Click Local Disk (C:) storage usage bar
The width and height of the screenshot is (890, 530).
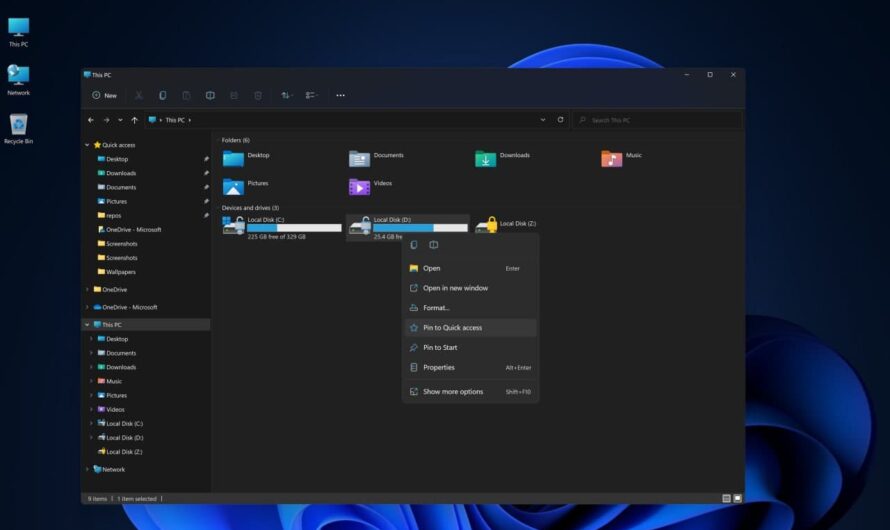pyautogui.click(x=295, y=228)
